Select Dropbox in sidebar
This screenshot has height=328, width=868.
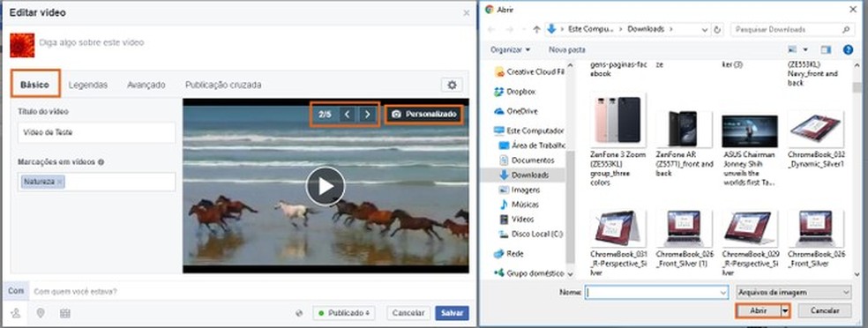pos(515,92)
